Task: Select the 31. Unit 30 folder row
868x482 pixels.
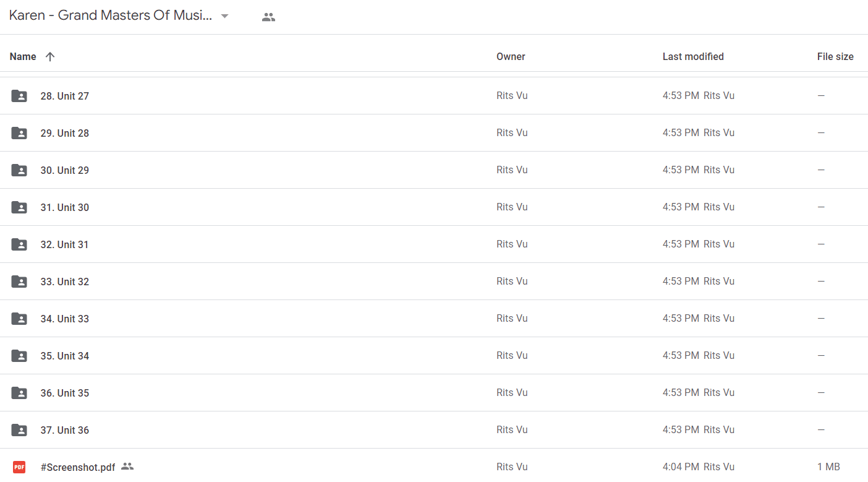Action: tap(434, 207)
